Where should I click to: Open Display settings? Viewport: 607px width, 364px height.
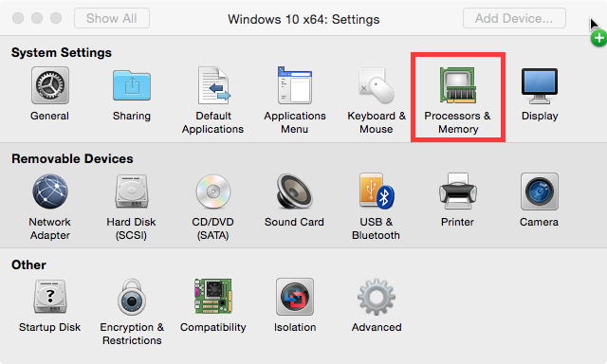coord(540,85)
